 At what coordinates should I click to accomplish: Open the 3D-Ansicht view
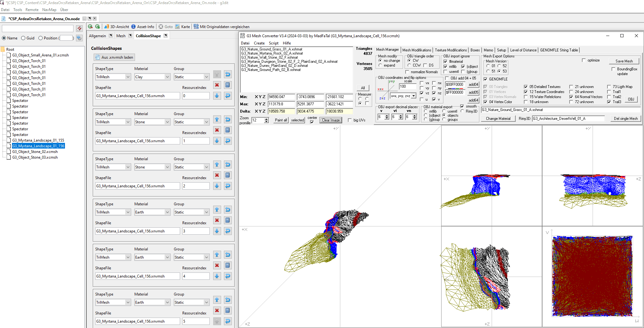tap(117, 27)
